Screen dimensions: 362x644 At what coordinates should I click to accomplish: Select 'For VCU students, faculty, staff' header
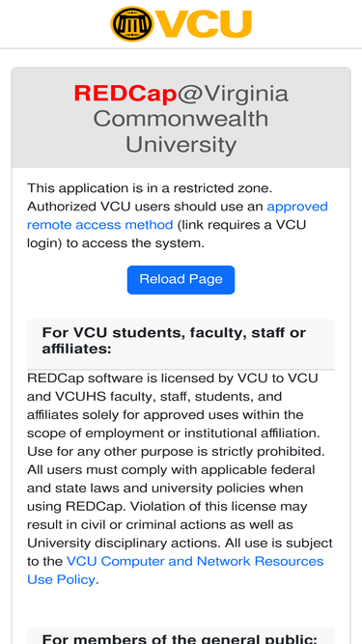click(x=174, y=341)
